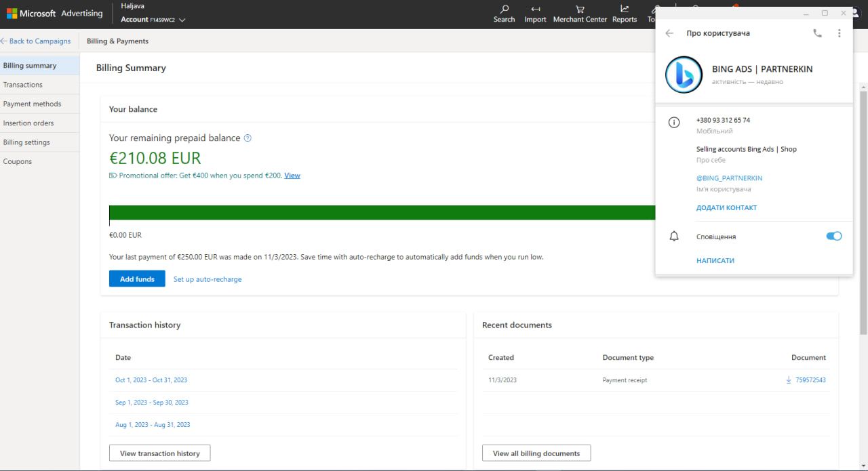Viewport: 868px width, 471px height.
Task: Click the BING ADS profile avatar
Action: (684, 75)
